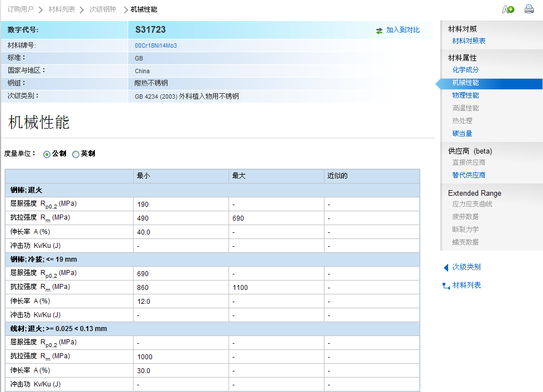Screen dimensions: 543x392
Task: Select the 公制 metric unit radio button
Action: [47, 154]
